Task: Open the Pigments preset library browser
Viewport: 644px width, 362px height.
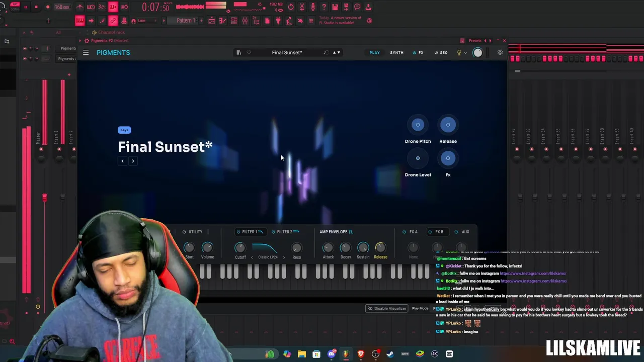Action: (238, 52)
